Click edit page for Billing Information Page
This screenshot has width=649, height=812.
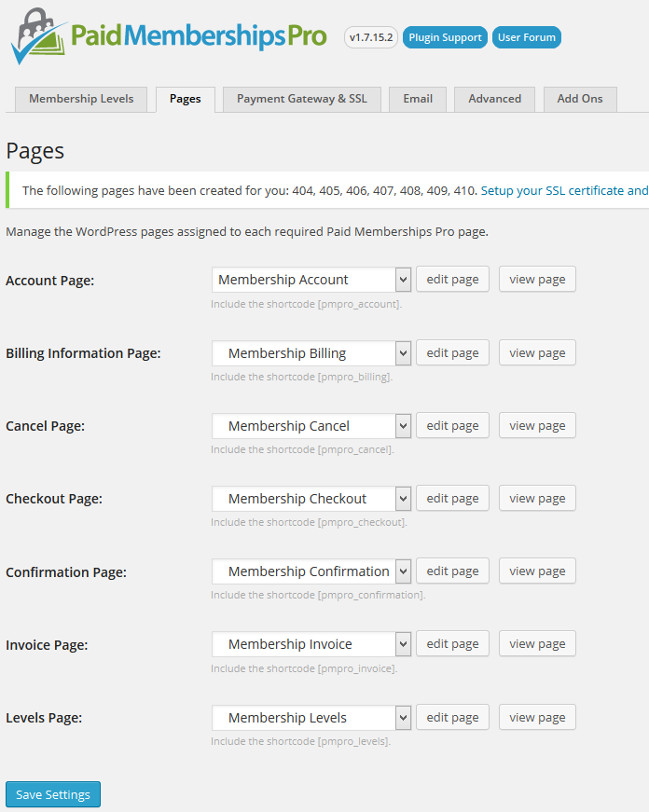click(452, 352)
